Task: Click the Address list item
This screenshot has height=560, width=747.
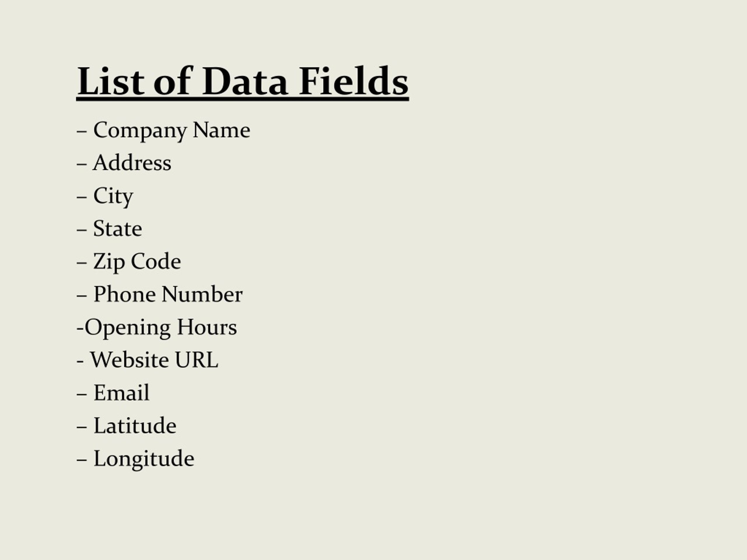Action: click(124, 163)
